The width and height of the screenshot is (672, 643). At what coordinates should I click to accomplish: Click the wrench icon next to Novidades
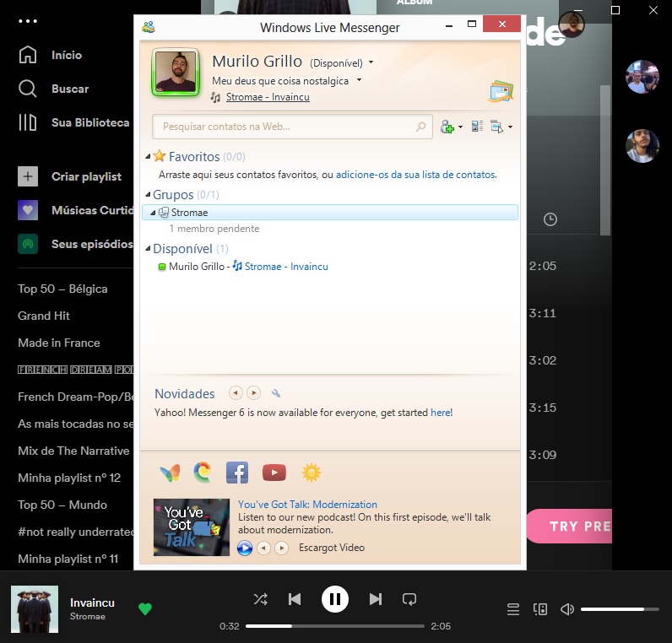click(275, 393)
